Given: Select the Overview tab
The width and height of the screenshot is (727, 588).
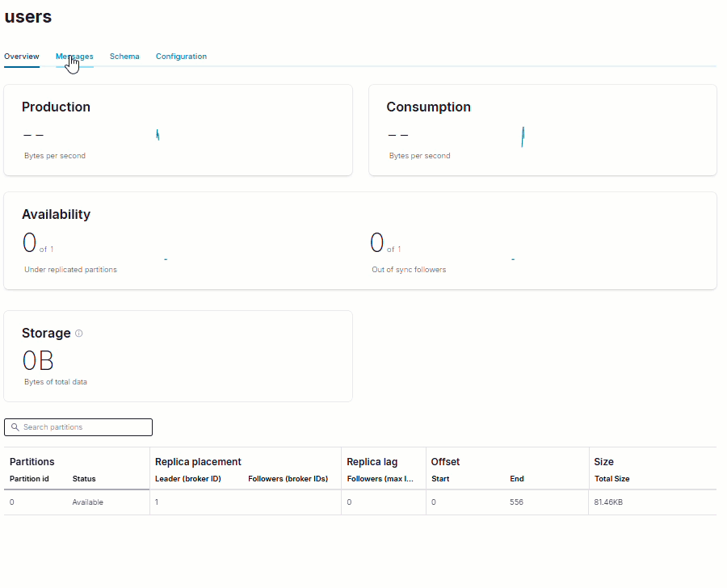Looking at the screenshot, I should 22,57.
